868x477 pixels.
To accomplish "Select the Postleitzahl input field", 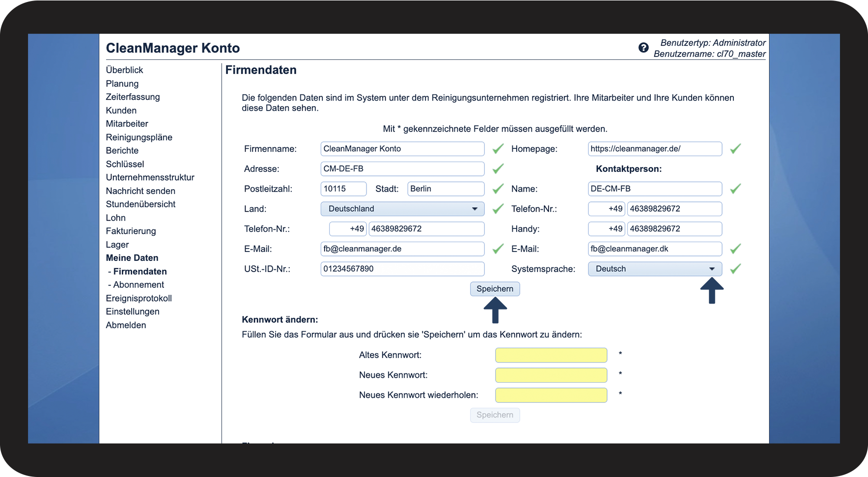I will coord(343,189).
